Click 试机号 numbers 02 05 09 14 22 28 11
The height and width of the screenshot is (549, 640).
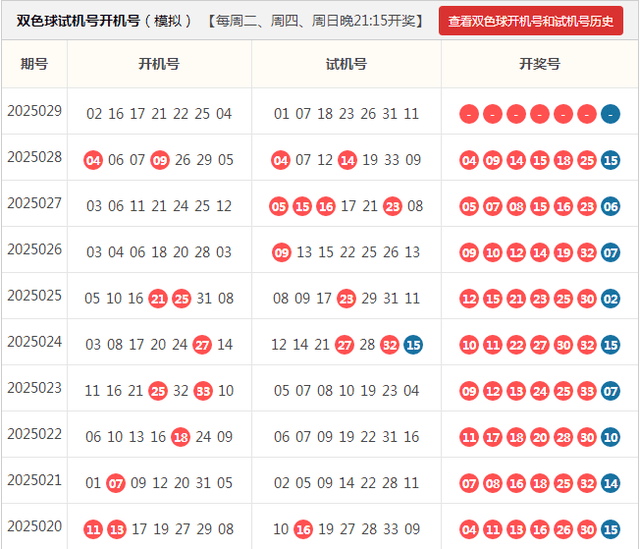coord(346,483)
